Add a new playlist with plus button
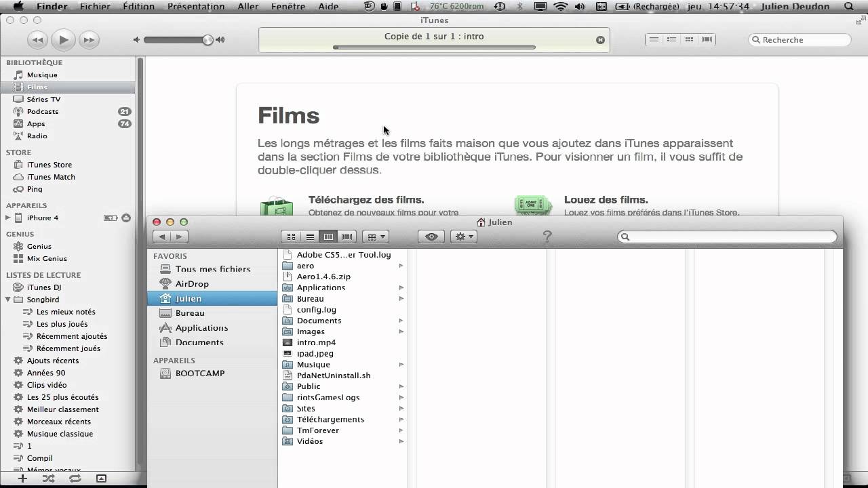868x488 pixels. click(x=22, y=479)
